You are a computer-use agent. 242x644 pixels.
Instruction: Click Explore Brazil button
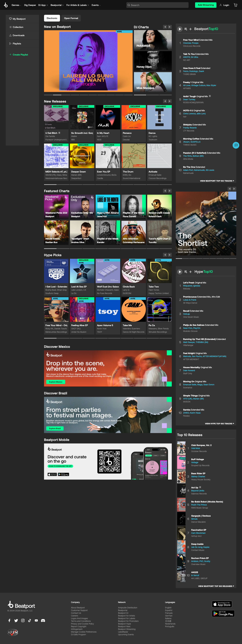coord(55,428)
